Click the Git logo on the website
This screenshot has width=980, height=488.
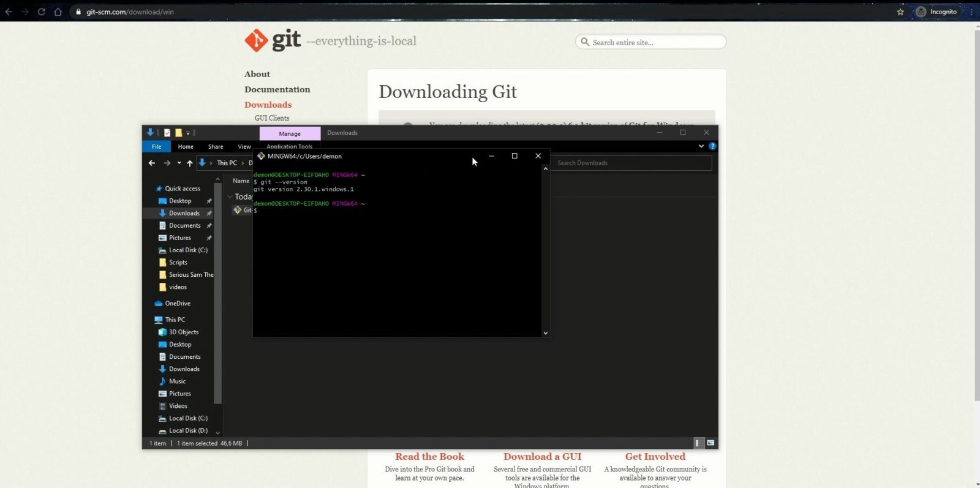coord(273,40)
